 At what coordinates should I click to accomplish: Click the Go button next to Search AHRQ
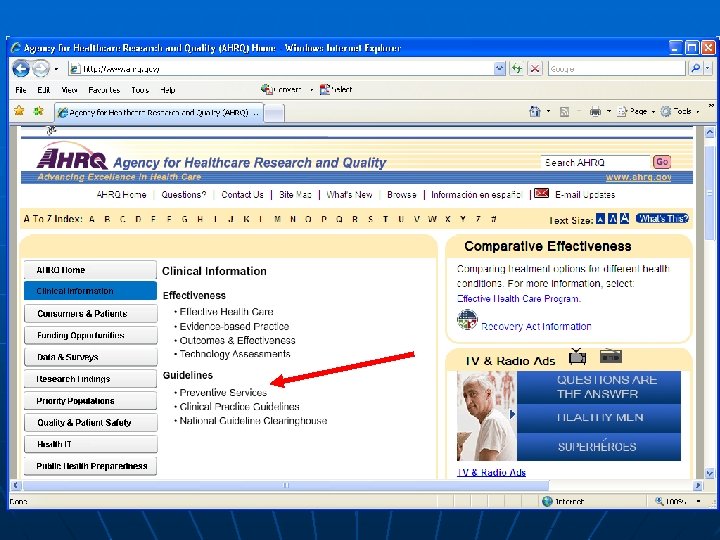[662, 162]
